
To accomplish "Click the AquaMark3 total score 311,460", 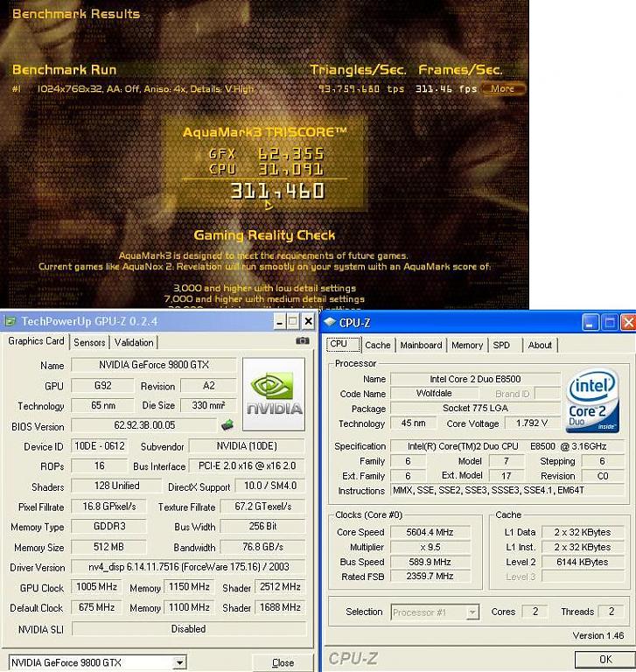I will point(277,191).
